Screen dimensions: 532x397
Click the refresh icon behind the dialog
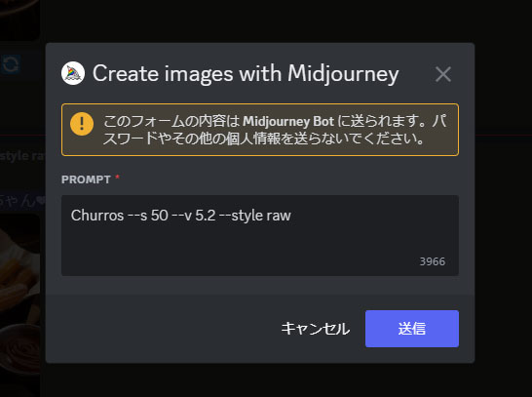[10, 64]
